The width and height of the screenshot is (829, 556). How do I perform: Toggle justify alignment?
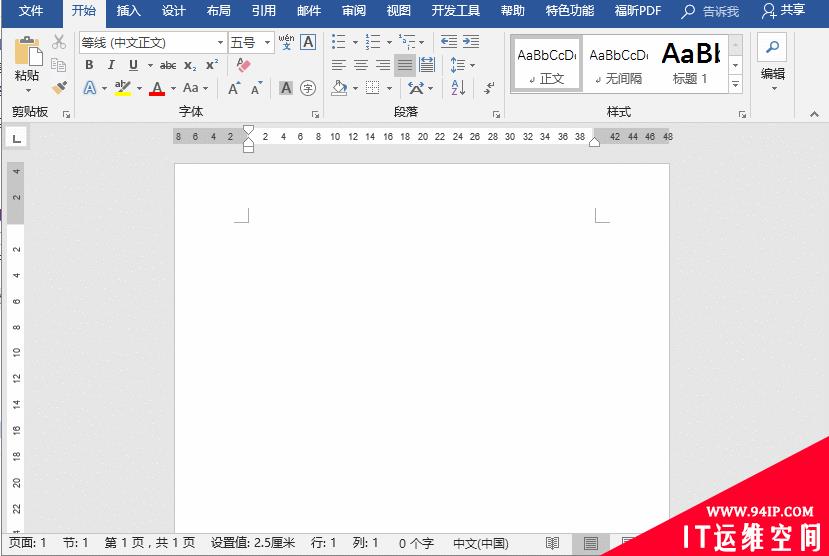pos(405,65)
